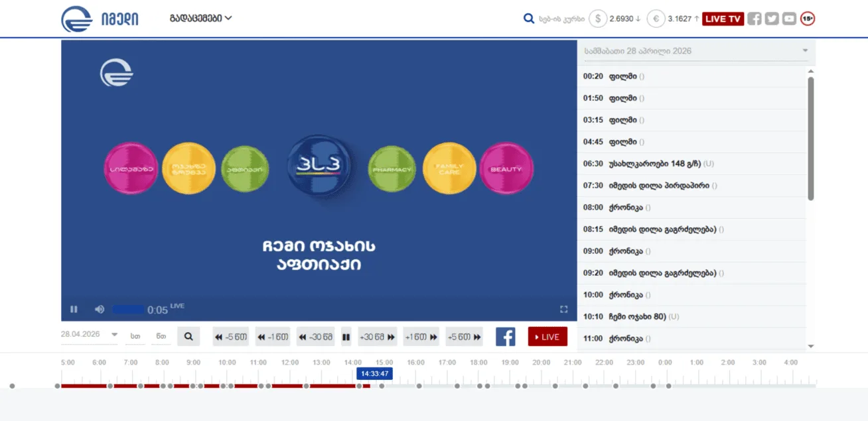This screenshot has width=868, height=421.
Task: Click the 20:00 mark on the timeline
Action: [x=542, y=363]
